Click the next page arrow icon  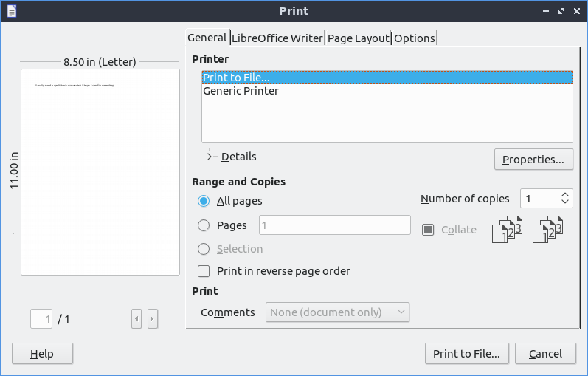(x=152, y=318)
